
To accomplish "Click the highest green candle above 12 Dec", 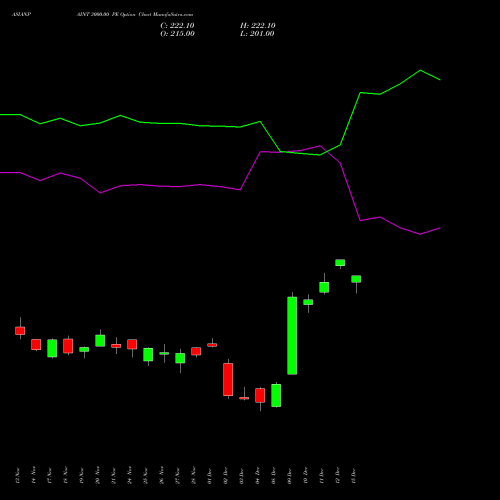I will pyautogui.click(x=340, y=263).
